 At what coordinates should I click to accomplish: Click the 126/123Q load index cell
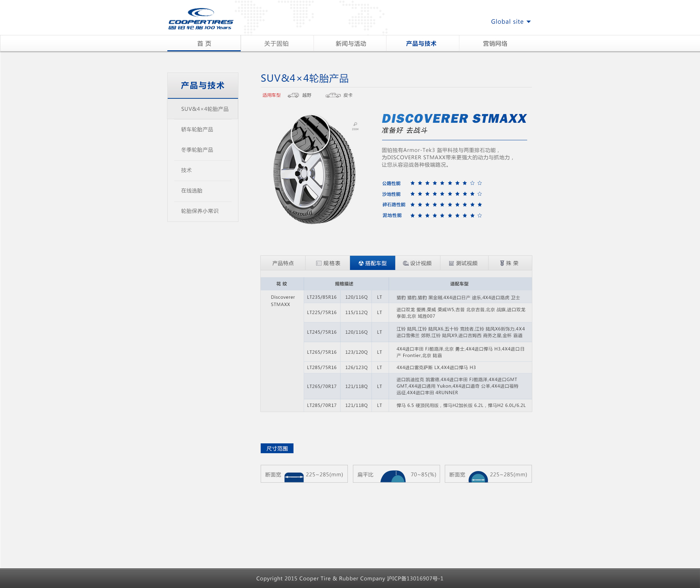pyautogui.click(x=356, y=368)
